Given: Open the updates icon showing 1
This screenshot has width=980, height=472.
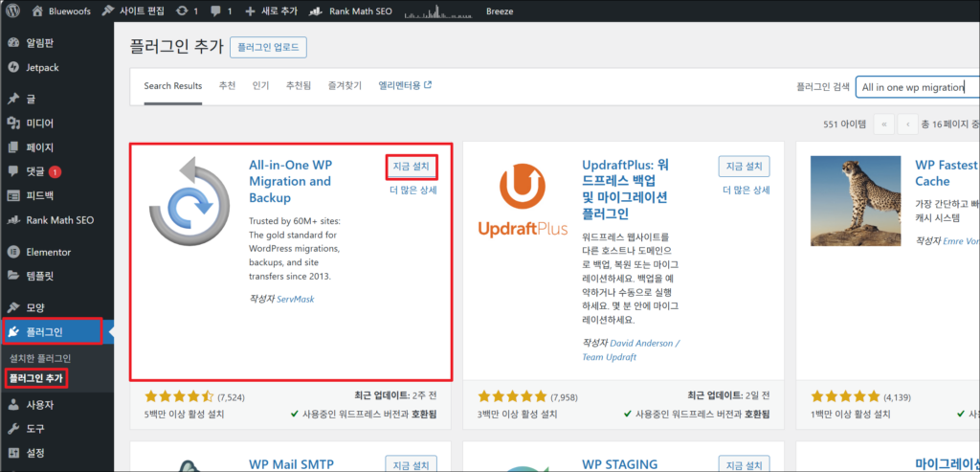Looking at the screenshot, I should [x=188, y=11].
